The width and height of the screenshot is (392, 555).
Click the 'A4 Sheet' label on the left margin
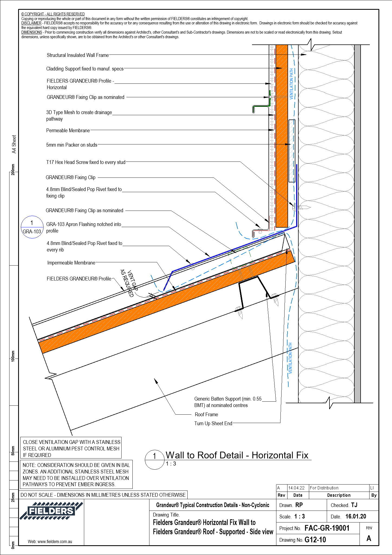tap(14, 144)
